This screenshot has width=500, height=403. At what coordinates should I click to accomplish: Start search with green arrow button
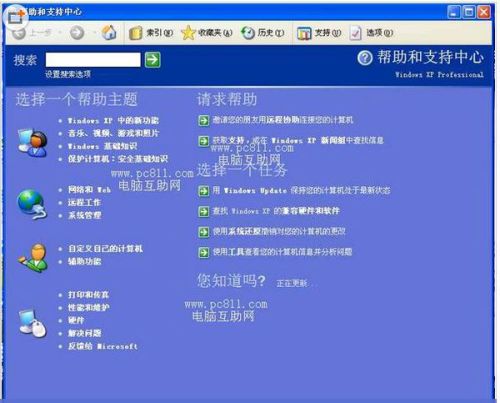(x=153, y=60)
